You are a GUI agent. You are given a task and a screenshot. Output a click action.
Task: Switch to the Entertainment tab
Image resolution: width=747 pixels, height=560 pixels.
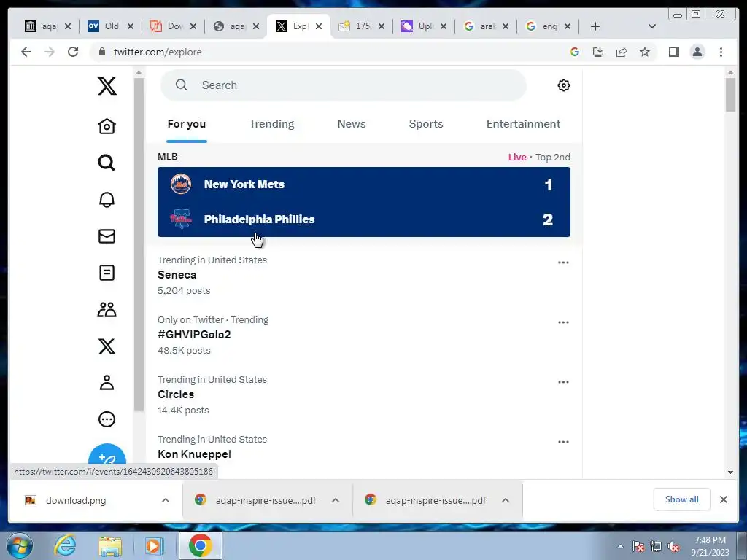(523, 124)
